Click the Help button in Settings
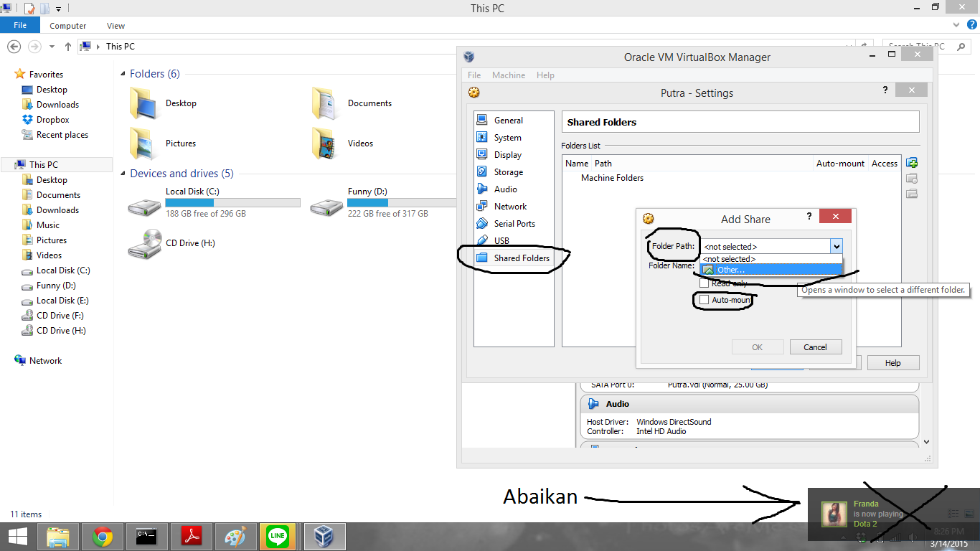The image size is (980, 551). tap(892, 363)
